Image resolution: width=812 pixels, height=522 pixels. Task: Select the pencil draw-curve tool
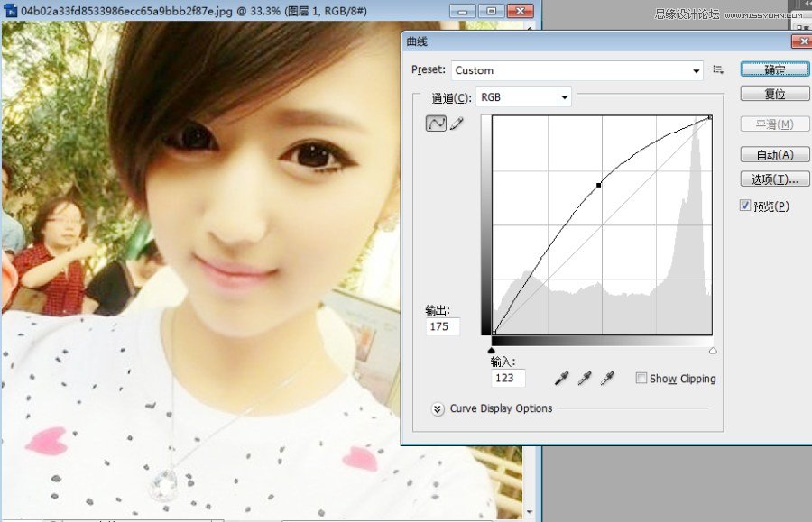(457, 124)
